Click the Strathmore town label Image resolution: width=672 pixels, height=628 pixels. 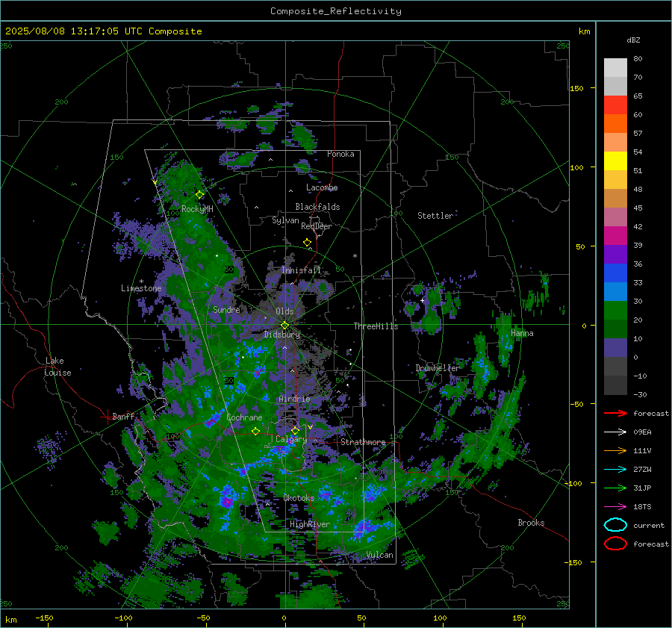363,442
